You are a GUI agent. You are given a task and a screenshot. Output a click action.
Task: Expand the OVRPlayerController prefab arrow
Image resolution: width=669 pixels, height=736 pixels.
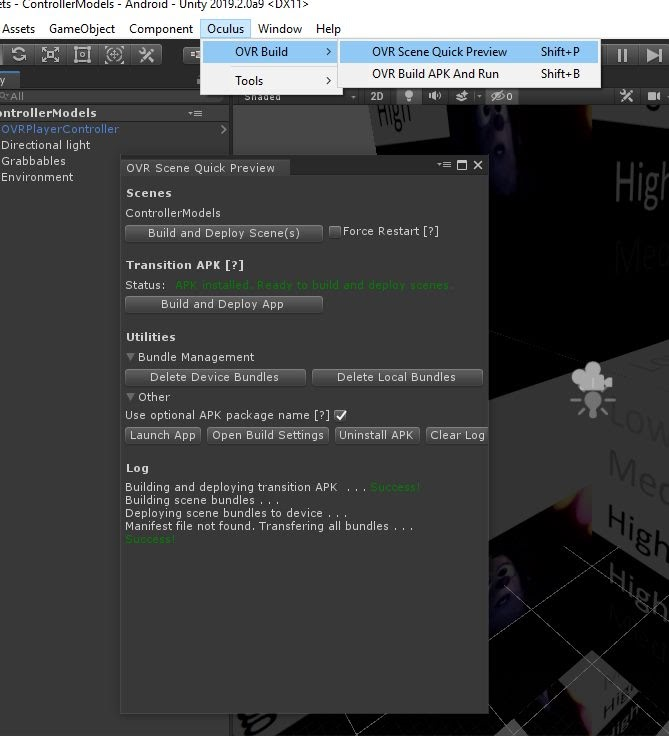coord(223,129)
